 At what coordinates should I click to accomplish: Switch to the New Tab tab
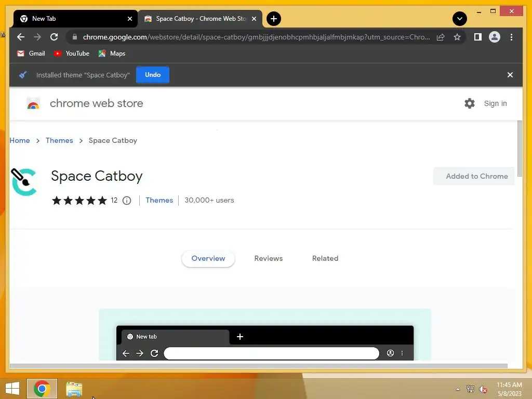click(75, 19)
